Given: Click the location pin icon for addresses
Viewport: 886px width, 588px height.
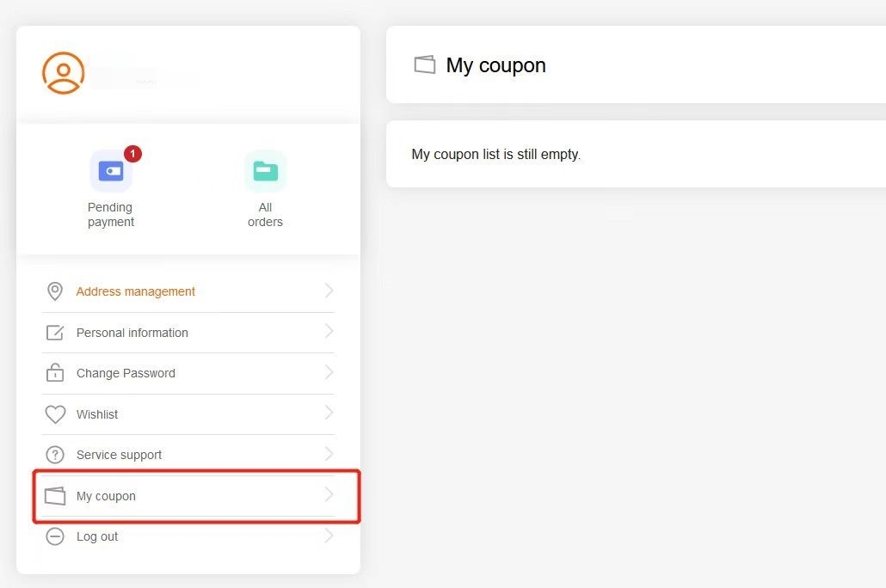Looking at the screenshot, I should tap(55, 291).
